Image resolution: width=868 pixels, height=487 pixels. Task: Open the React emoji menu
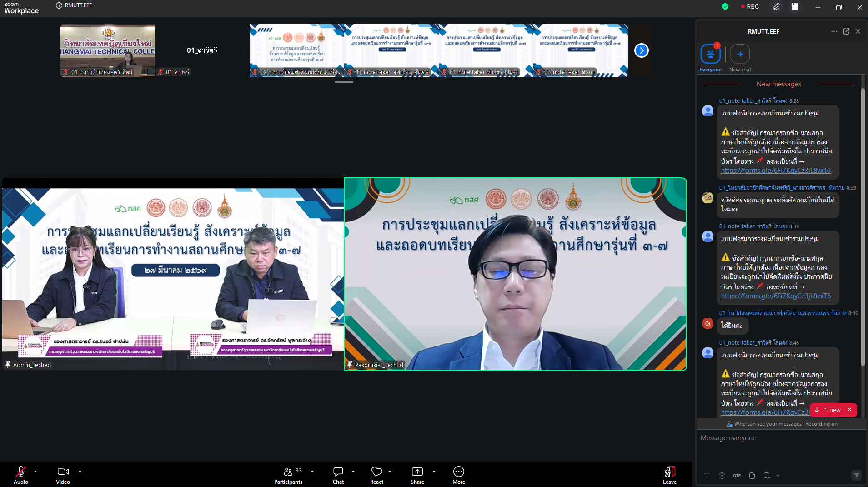point(376,475)
